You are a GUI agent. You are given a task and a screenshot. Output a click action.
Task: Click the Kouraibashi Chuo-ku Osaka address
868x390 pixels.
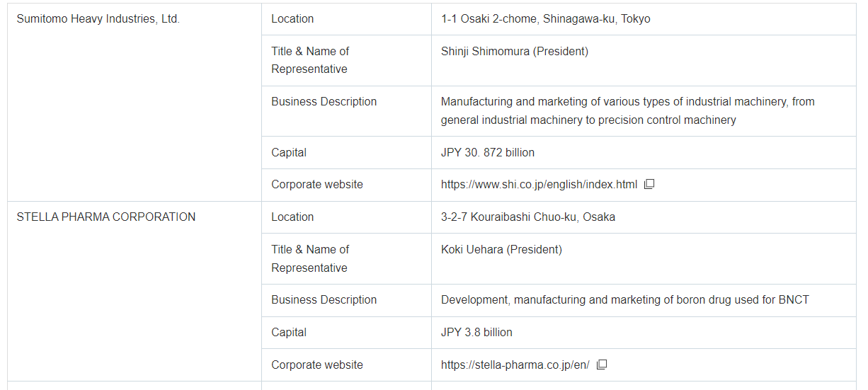tap(528, 217)
